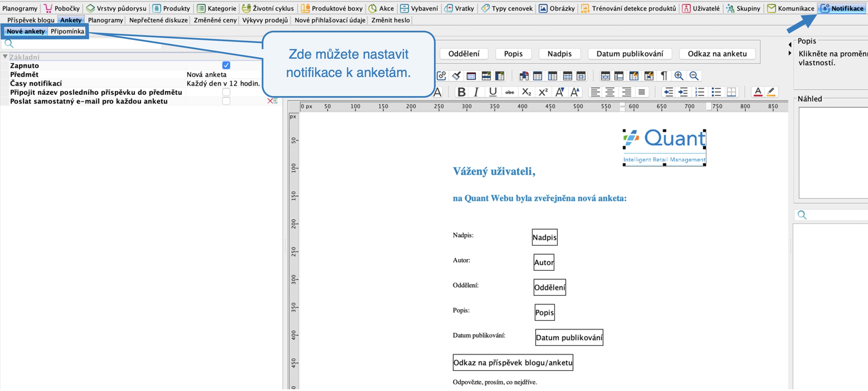Open the Planogramy notification sub-tab
The width and height of the screenshot is (868, 391).
(106, 20)
